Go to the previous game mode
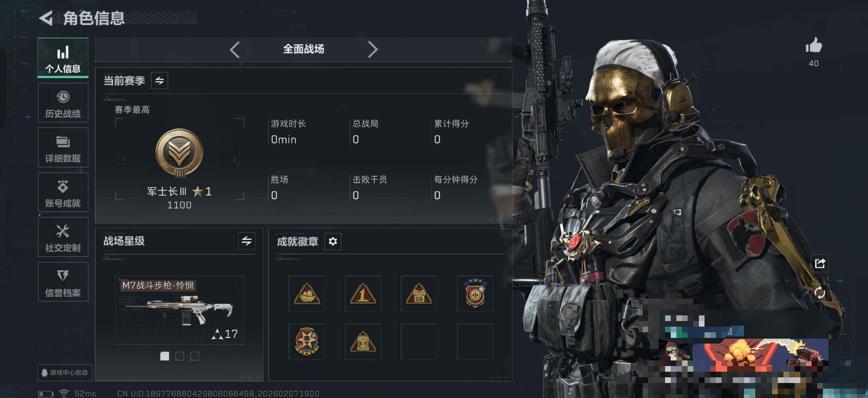 235,50
